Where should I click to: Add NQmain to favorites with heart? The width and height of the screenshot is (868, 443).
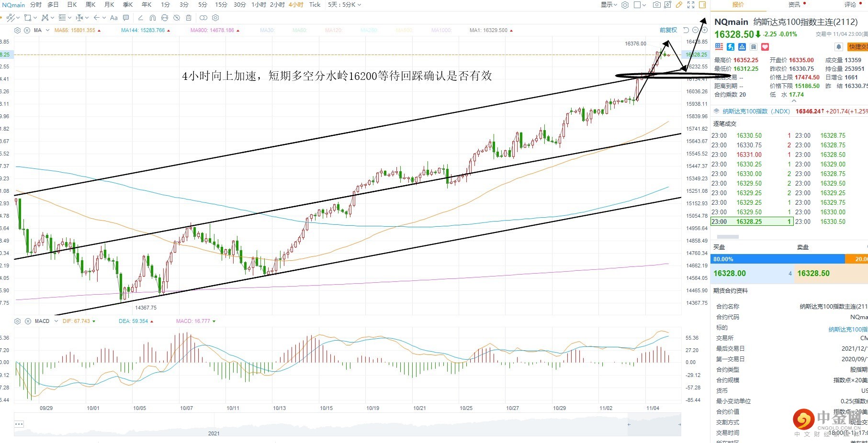(x=765, y=47)
